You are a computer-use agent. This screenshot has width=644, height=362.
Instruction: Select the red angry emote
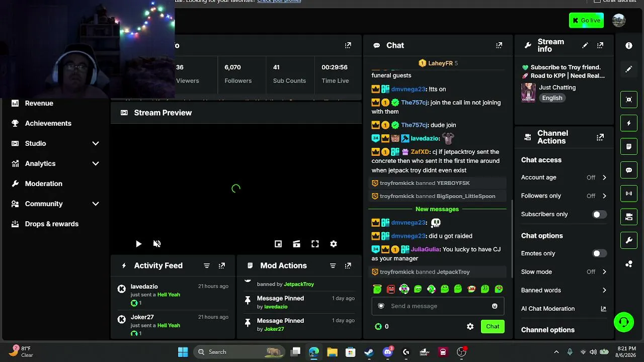(391, 289)
